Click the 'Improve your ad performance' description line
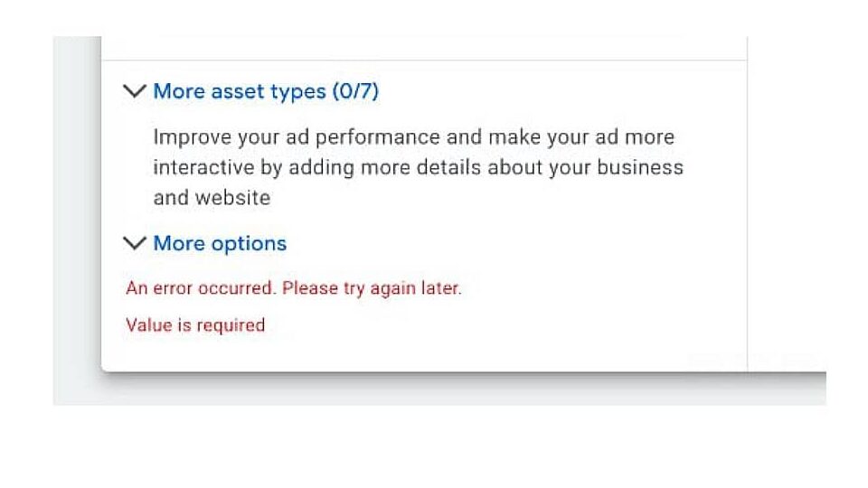The image size is (868, 488). (x=413, y=137)
